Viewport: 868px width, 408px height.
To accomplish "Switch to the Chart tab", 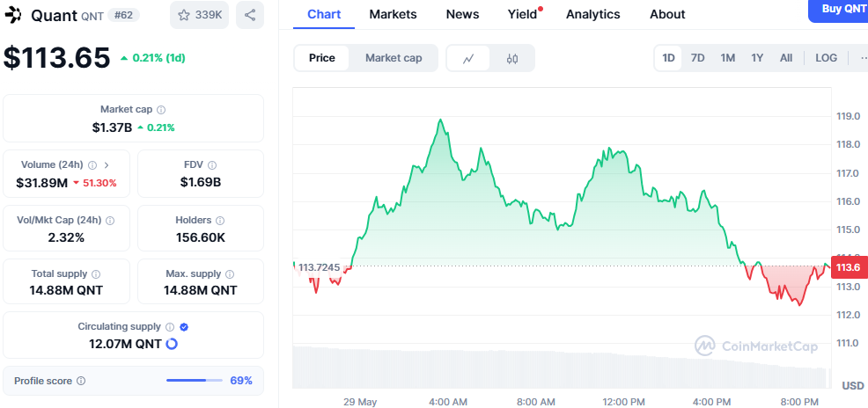I will pos(324,14).
